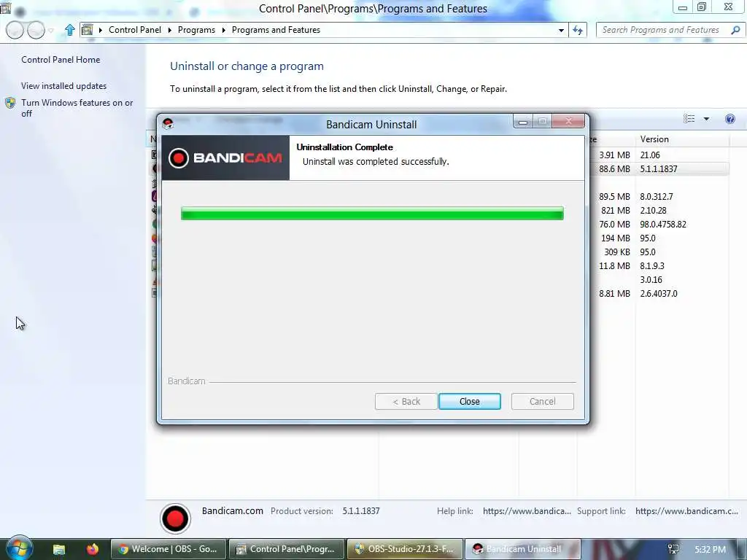Click network icon in system tray

(673, 550)
